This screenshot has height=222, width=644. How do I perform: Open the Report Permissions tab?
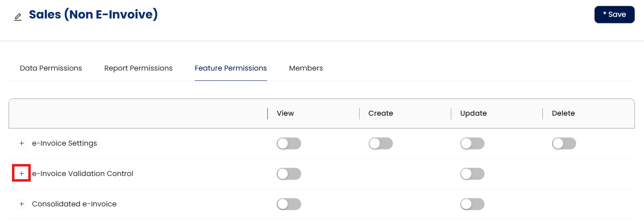pos(138,68)
